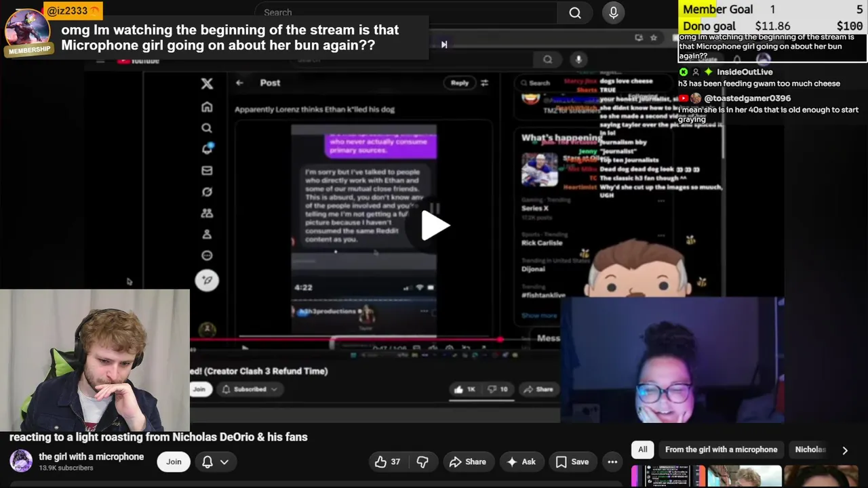The height and width of the screenshot is (488, 868).
Task: Click the X Explore search icon in sidebar
Action: pyautogui.click(x=207, y=128)
